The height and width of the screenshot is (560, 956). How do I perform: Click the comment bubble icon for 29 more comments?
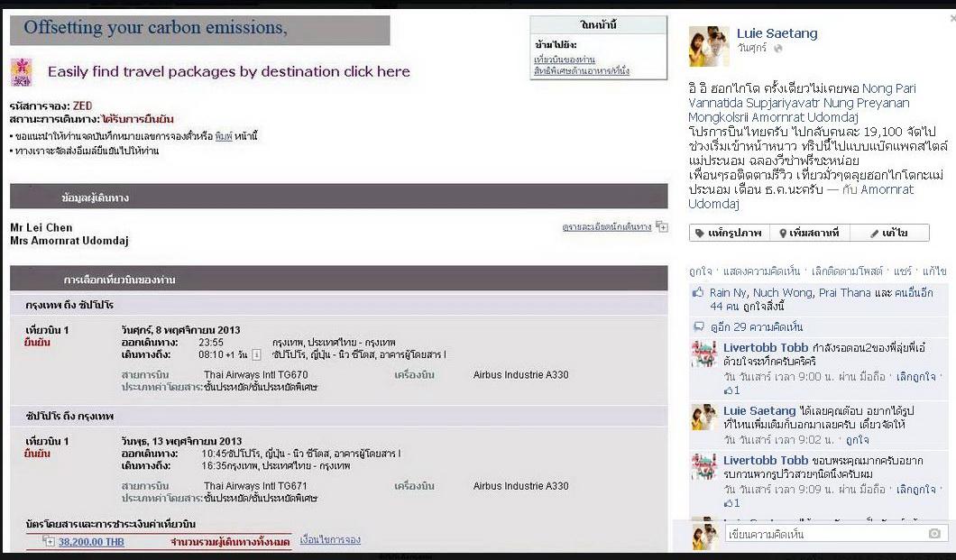pyautogui.click(x=697, y=326)
